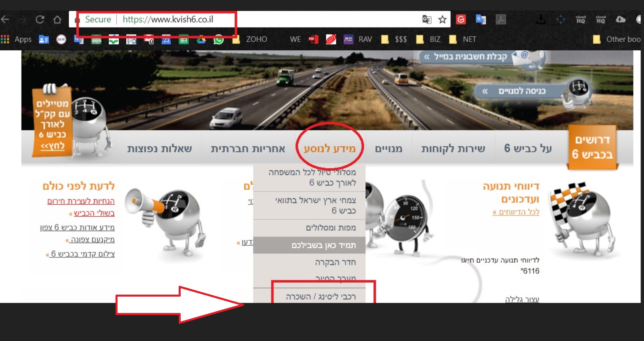Click the blue crosshair extension icon
This screenshot has height=341, width=644.
pos(561,19)
